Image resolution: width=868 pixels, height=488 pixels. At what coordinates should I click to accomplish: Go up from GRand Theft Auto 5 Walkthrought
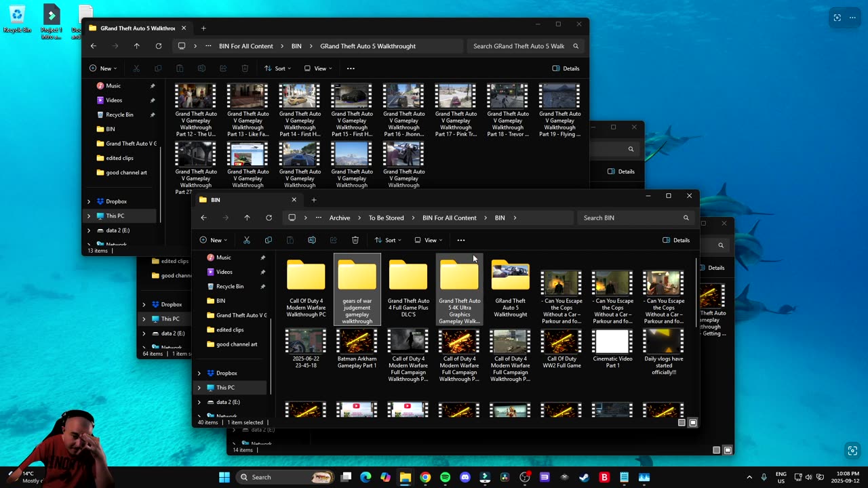click(136, 46)
